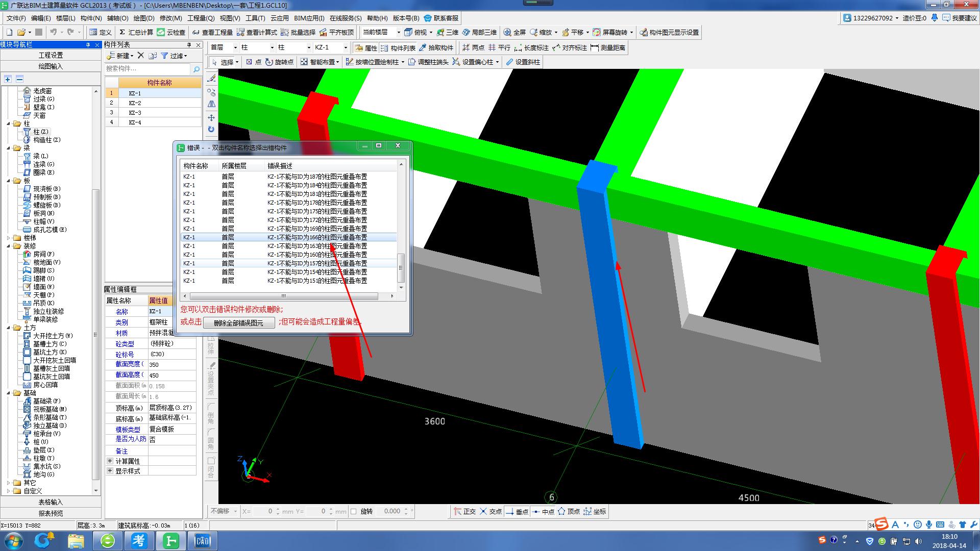Viewport: 980px width, 551px height.
Task: Choose the 平行 parallel axis tool
Action: point(499,47)
